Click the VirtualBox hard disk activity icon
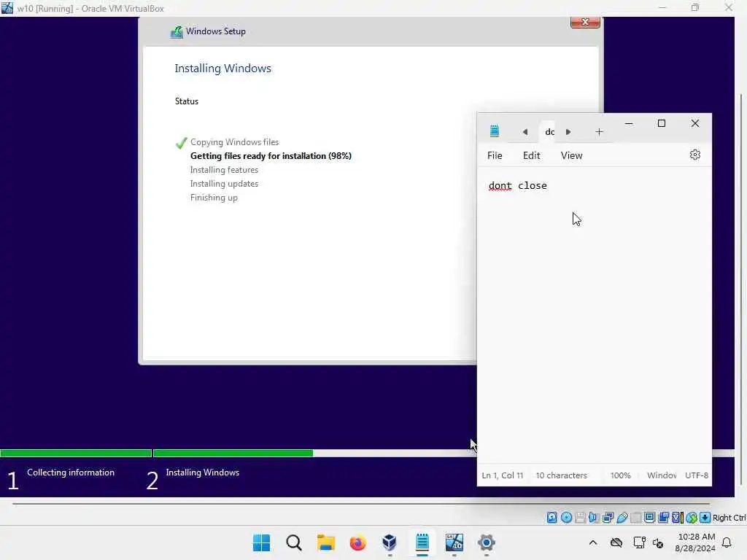747x560 pixels. click(551, 518)
